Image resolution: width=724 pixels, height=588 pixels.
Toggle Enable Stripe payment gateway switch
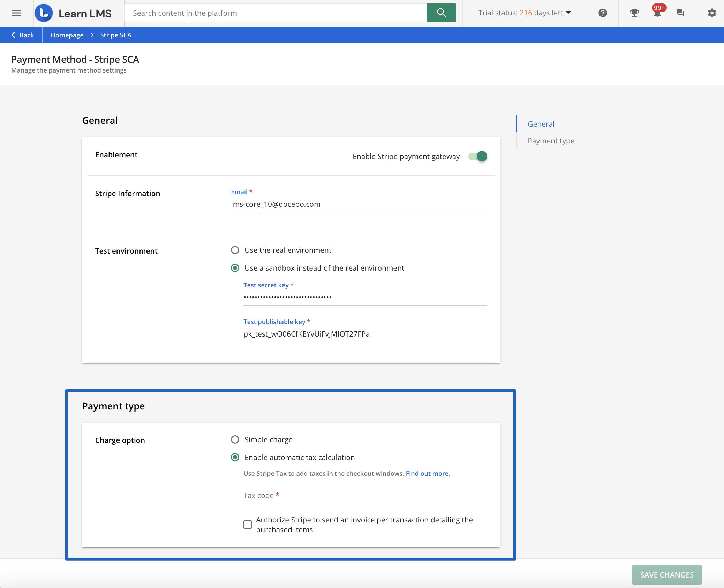478,156
